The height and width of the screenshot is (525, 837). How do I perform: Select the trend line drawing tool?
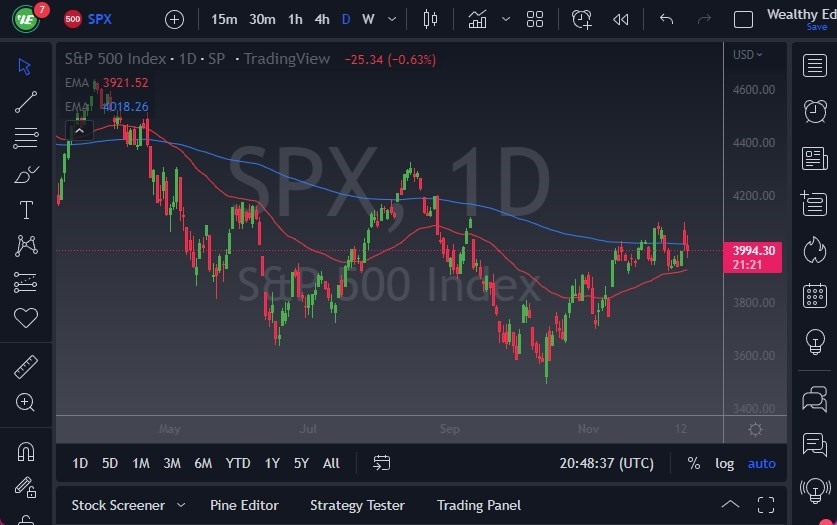(x=26, y=102)
